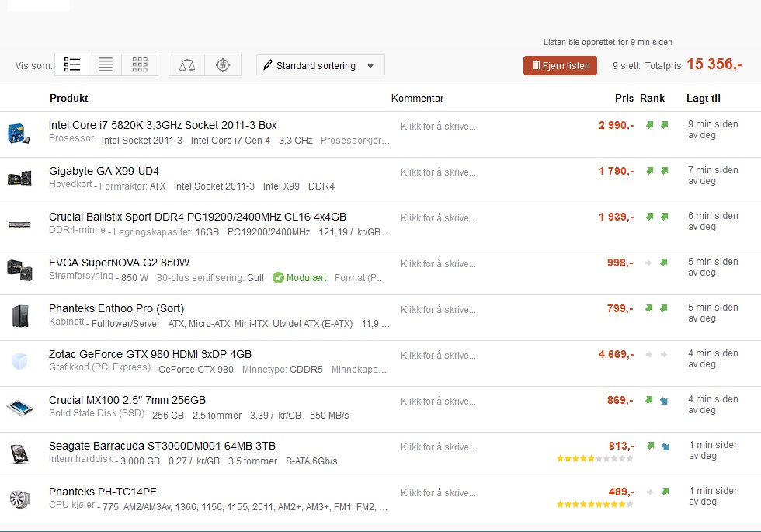
Task: Click the Fjern listen button
Action: pyautogui.click(x=560, y=65)
